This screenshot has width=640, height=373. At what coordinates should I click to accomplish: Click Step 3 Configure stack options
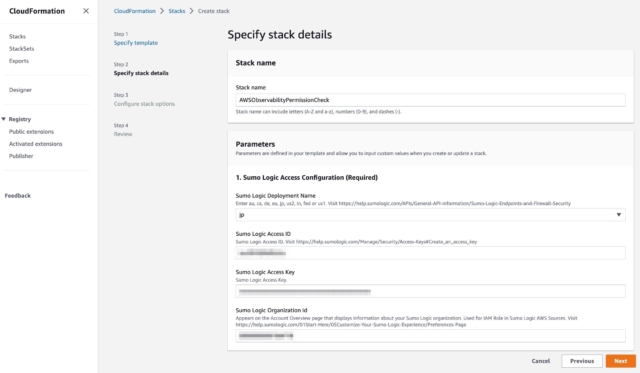point(144,104)
